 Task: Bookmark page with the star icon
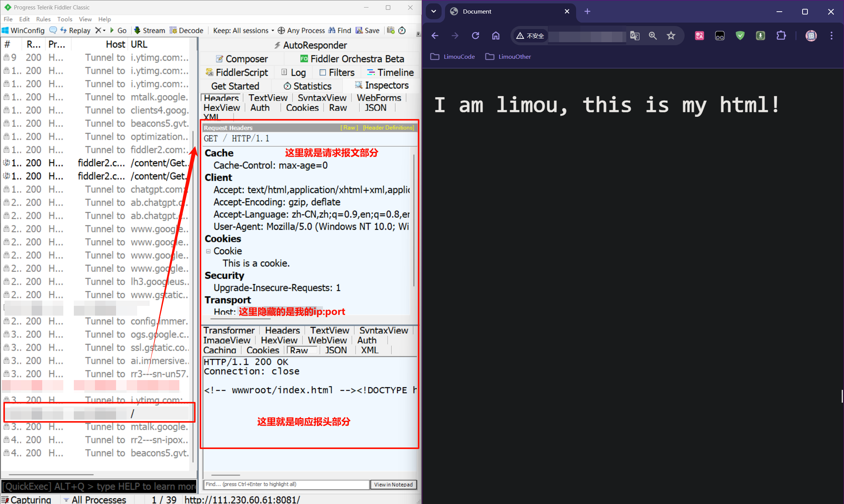click(x=671, y=36)
